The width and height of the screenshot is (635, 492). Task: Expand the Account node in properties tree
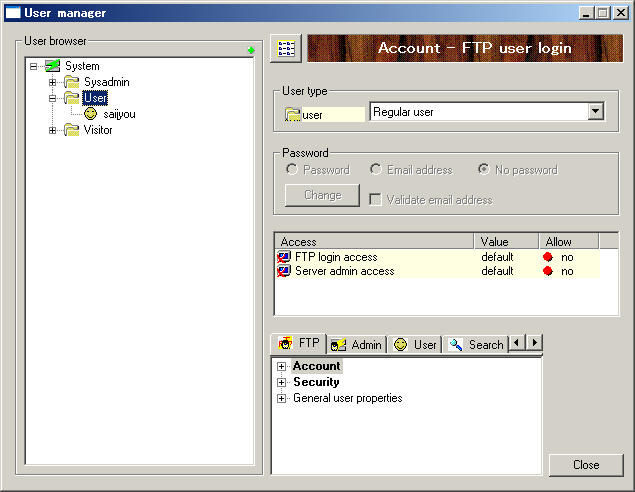coord(281,366)
